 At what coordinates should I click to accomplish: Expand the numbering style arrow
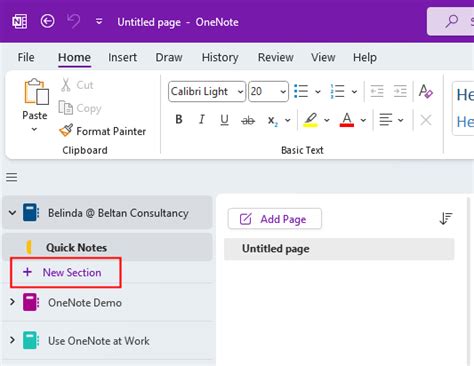tap(354, 91)
